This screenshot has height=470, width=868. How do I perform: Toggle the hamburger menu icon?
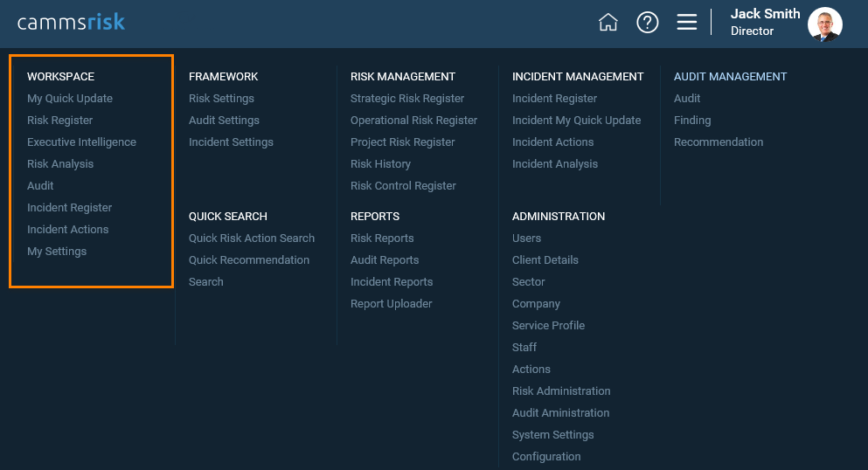(686, 23)
